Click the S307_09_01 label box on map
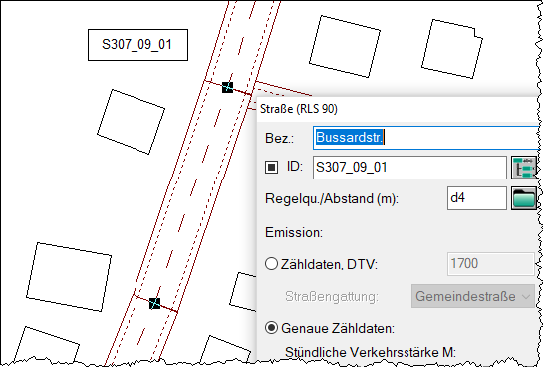This screenshot has height=367, width=543. (x=138, y=45)
